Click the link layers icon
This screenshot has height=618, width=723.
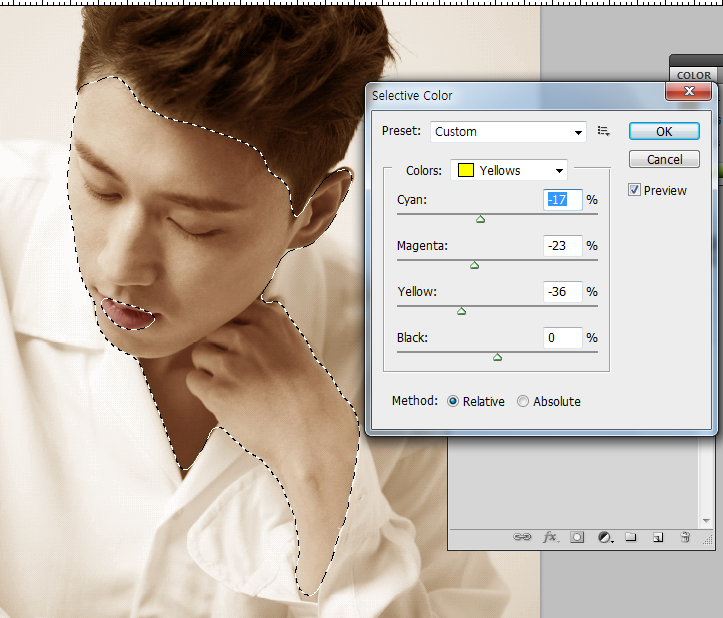522,537
